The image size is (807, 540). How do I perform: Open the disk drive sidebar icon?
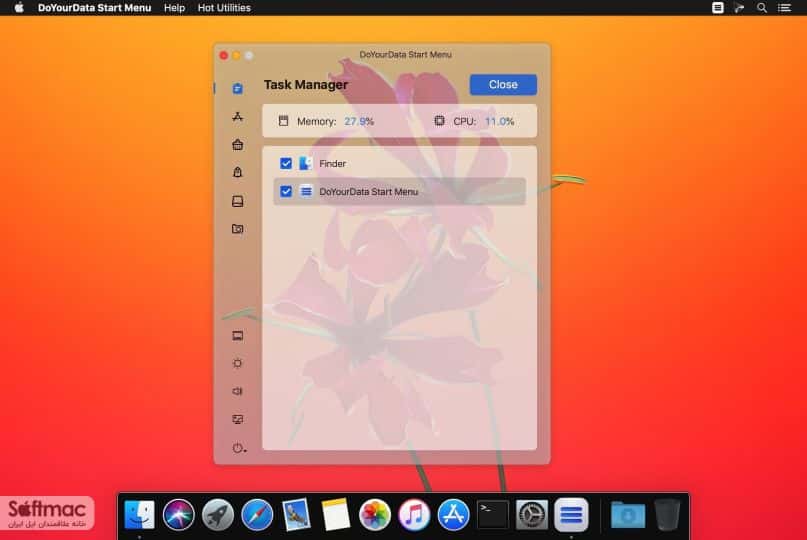click(x=237, y=201)
